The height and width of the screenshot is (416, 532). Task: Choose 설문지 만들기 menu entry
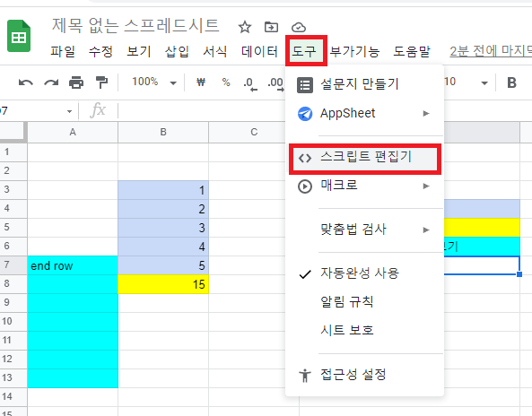pos(364,84)
